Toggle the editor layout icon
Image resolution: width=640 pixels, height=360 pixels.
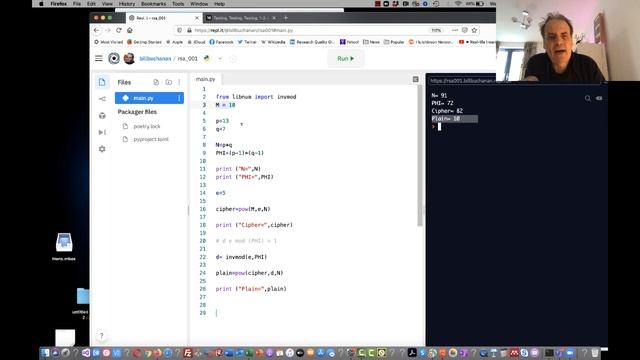[416, 79]
